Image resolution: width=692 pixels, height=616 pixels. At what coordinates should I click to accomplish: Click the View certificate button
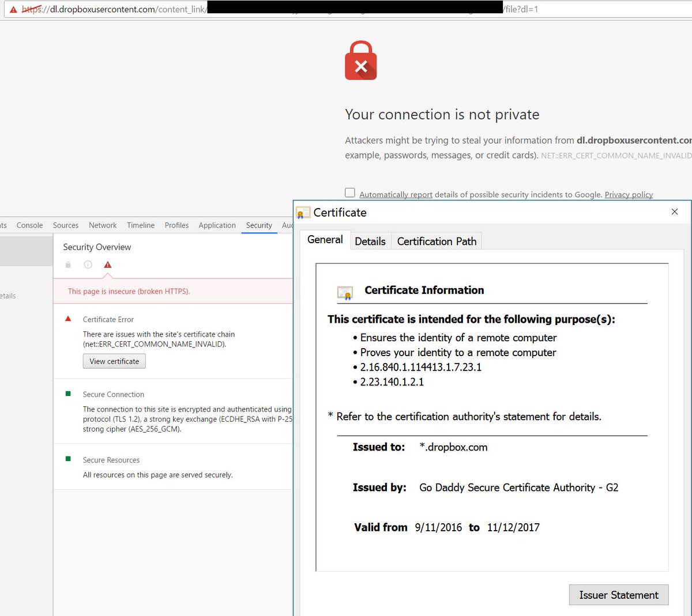click(114, 361)
